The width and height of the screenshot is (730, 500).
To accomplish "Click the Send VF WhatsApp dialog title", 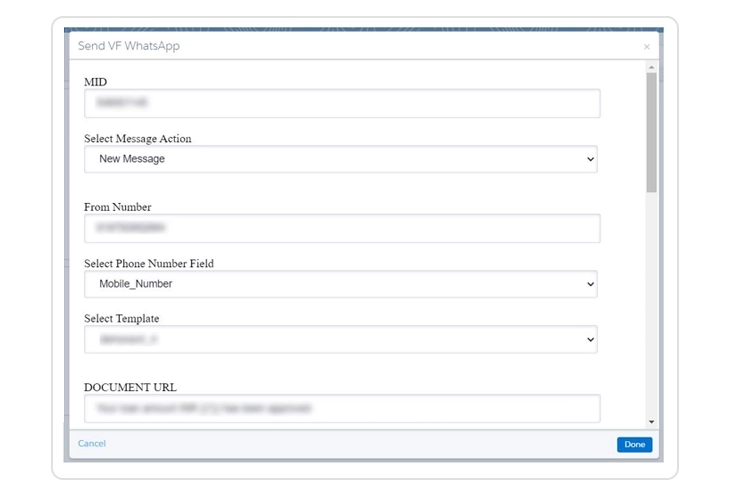I will 129,46.
